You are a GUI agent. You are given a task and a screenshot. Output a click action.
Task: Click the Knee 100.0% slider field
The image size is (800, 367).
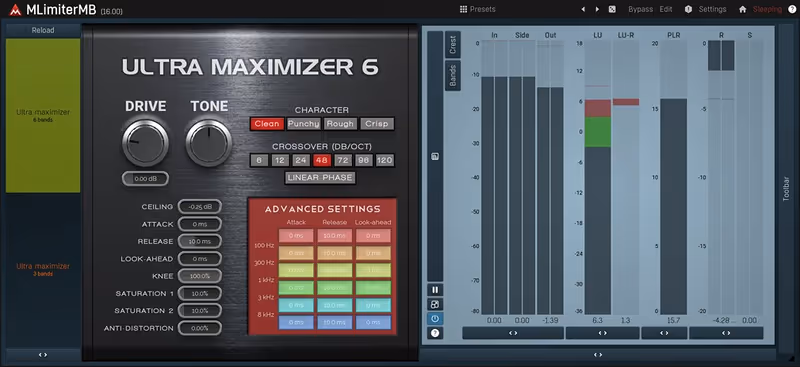[199, 276]
